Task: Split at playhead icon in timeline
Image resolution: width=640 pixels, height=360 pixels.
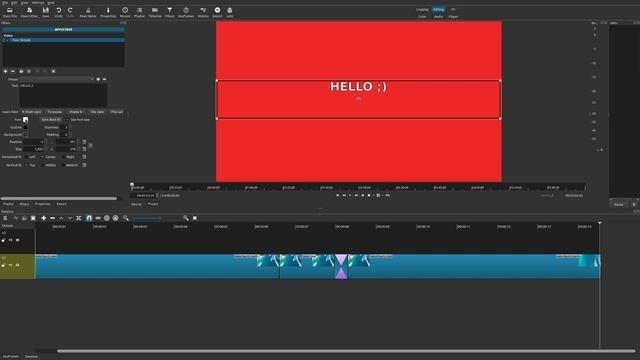Action: (x=79, y=218)
